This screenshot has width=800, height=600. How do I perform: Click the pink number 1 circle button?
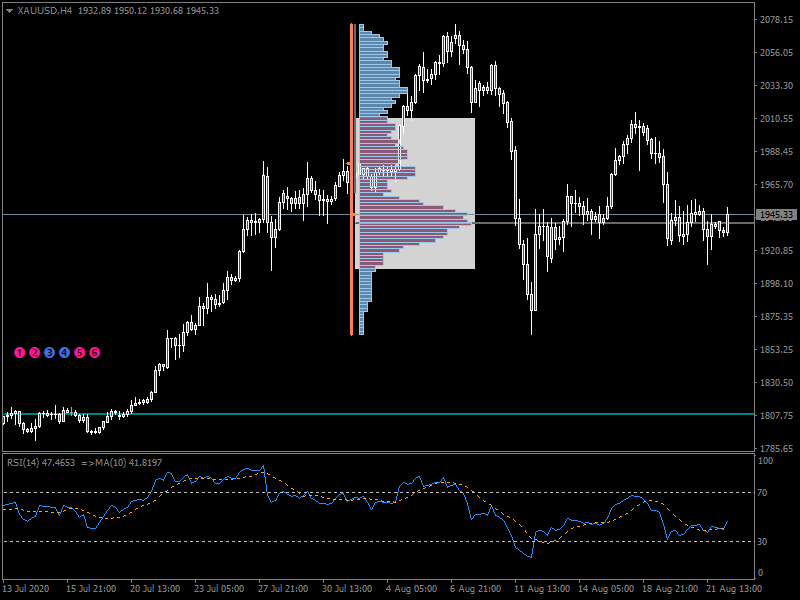[19, 353]
